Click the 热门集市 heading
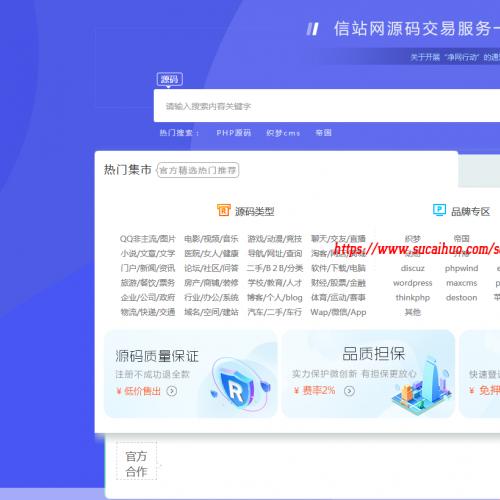500x500 pixels. (x=128, y=169)
